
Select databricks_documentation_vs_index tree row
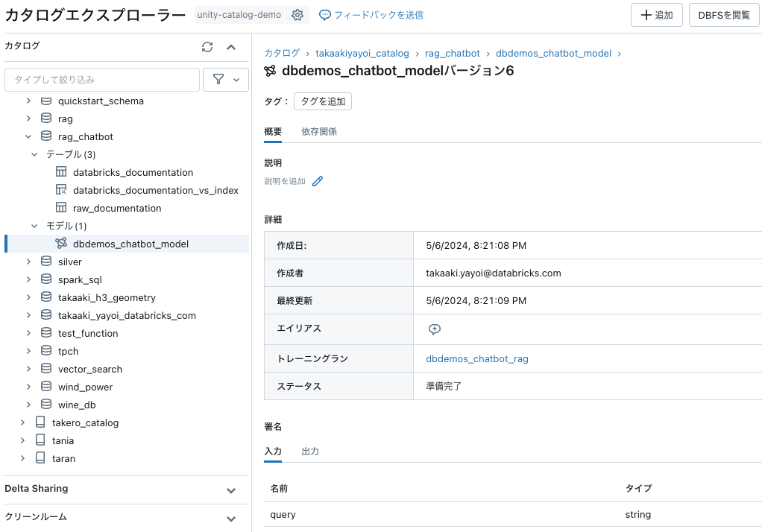pyautogui.click(x=127, y=190)
